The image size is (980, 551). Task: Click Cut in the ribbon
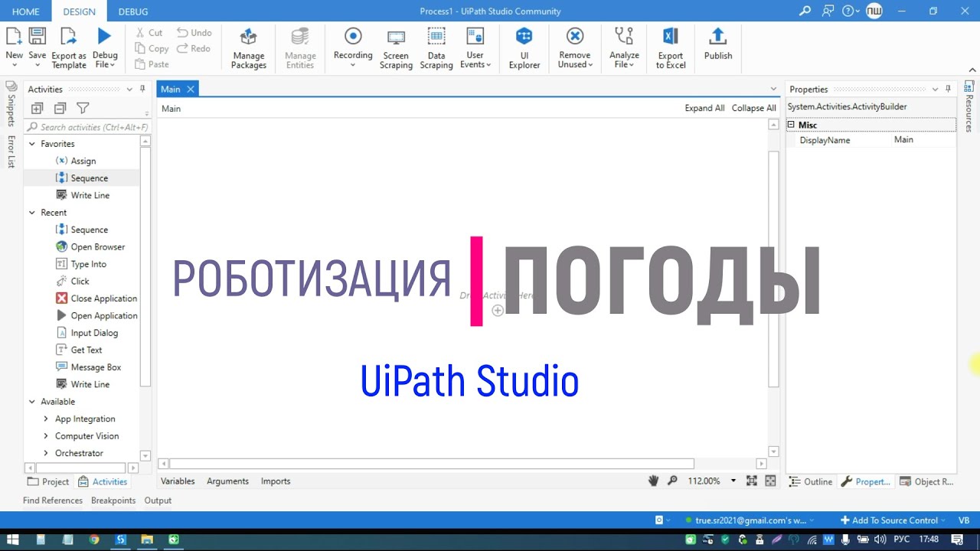149,33
